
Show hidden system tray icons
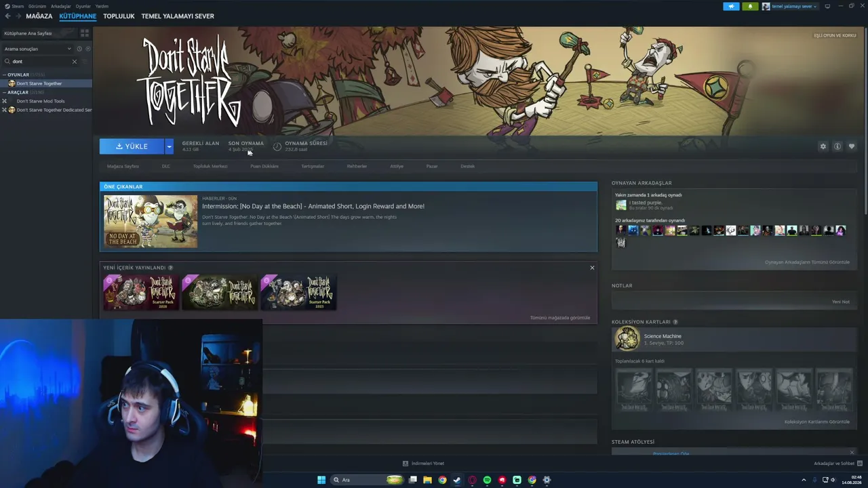tap(804, 480)
